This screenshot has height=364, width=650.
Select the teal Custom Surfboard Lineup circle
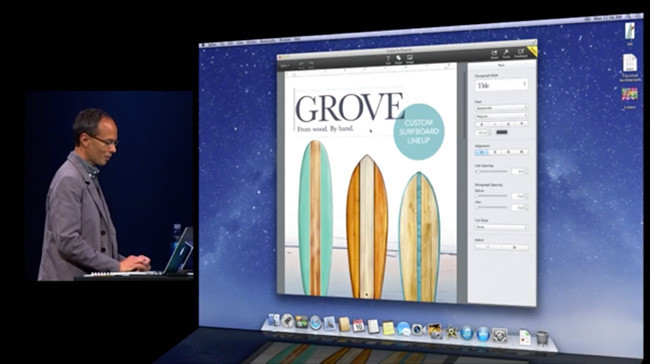418,131
